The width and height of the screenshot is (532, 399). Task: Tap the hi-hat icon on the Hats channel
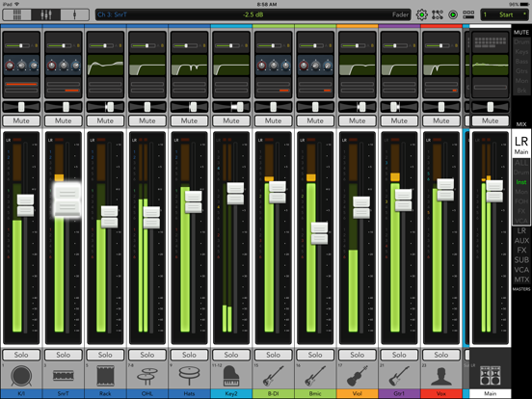pyautogui.click(x=189, y=376)
